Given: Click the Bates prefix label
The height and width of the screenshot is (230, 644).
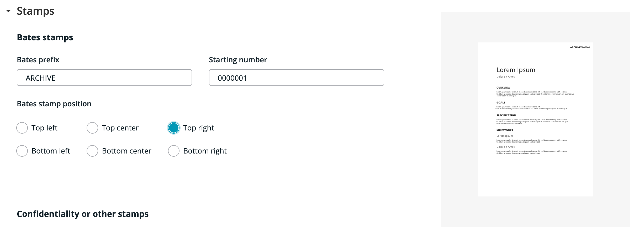Looking at the screenshot, I should [x=38, y=60].
